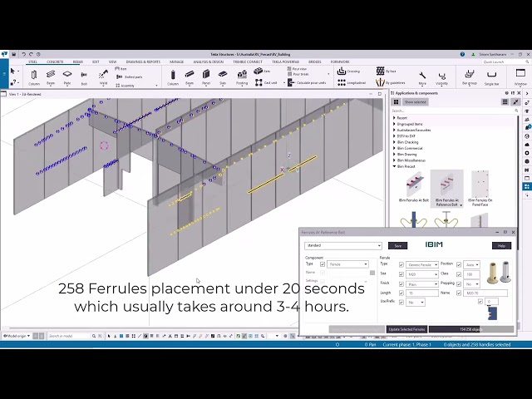The image size is (532, 399).
Task: Click the objects progress bar
Action: pyautogui.click(x=471, y=329)
